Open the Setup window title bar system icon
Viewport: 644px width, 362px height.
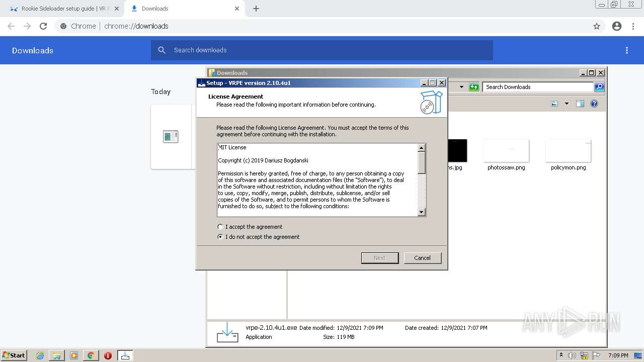coord(201,83)
